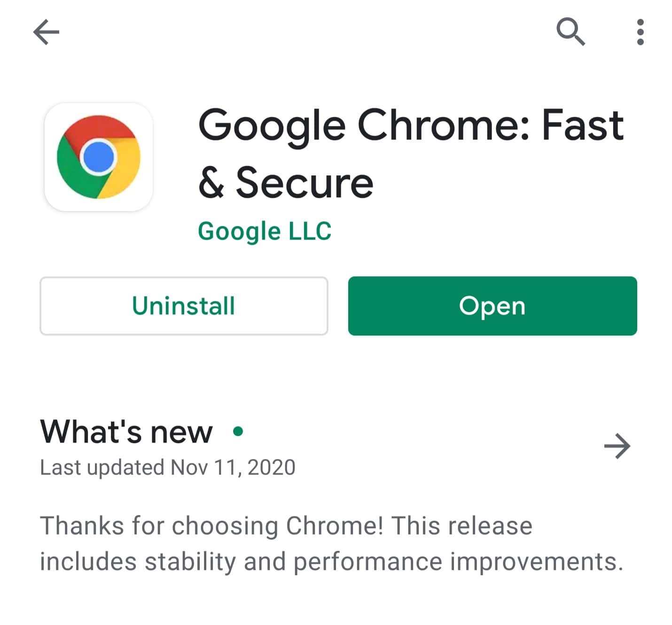
Task: Tap the Last updated Nov 11, 2020 text
Action: click(x=168, y=468)
